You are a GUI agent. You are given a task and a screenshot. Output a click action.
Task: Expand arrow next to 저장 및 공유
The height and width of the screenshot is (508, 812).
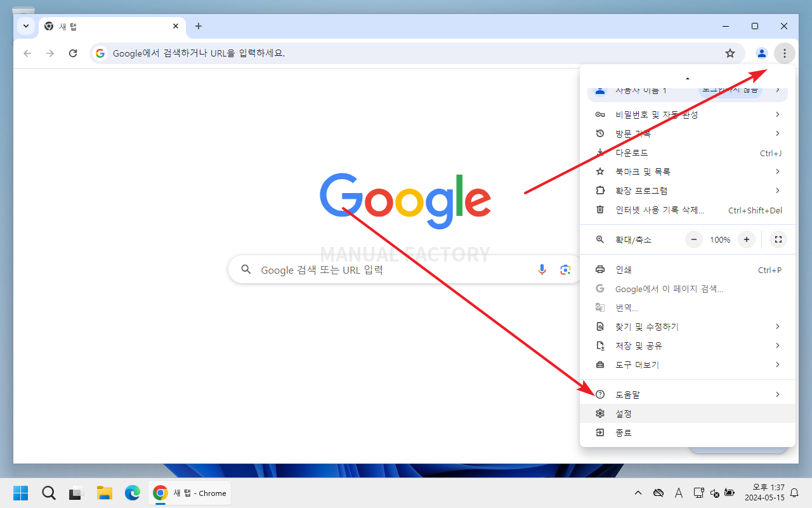click(778, 345)
